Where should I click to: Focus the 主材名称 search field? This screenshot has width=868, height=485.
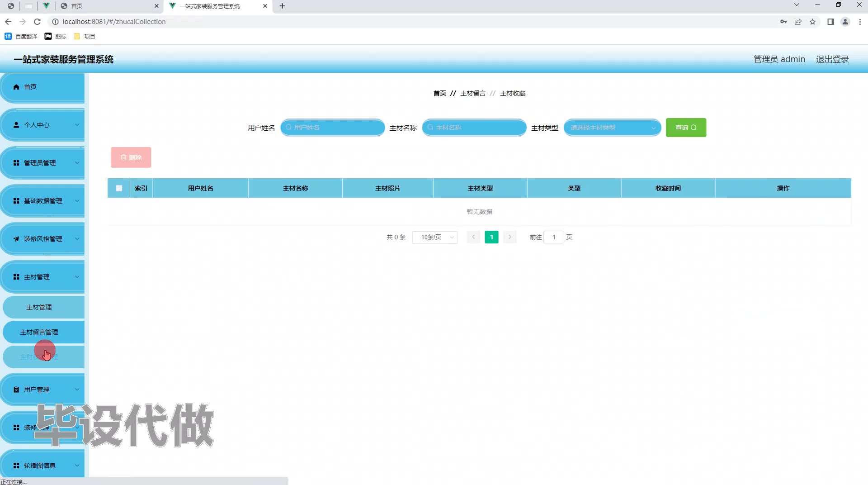[474, 128]
